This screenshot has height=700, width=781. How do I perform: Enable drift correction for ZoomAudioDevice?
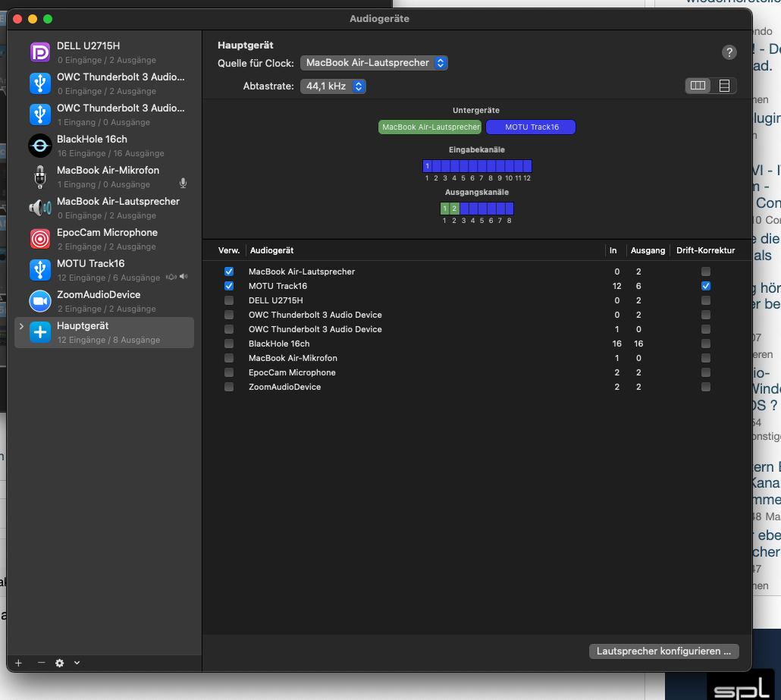(x=705, y=387)
